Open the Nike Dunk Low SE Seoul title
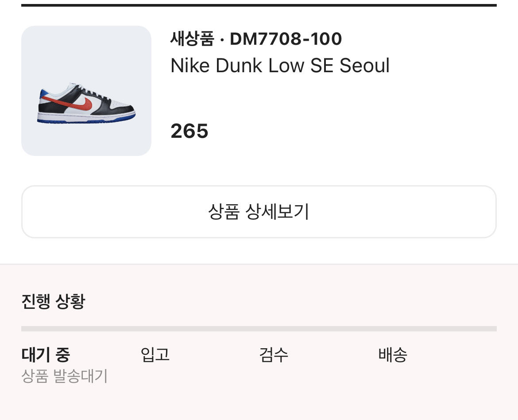The height and width of the screenshot is (420, 518). point(280,66)
